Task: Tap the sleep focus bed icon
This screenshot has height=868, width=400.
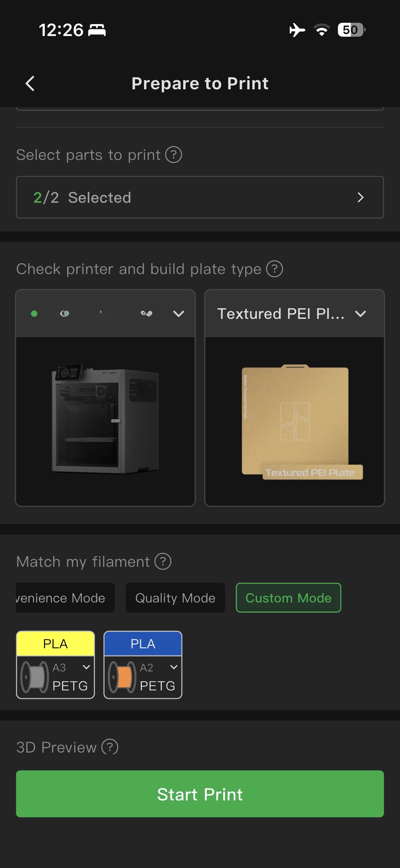Action: (x=97, y=30)
